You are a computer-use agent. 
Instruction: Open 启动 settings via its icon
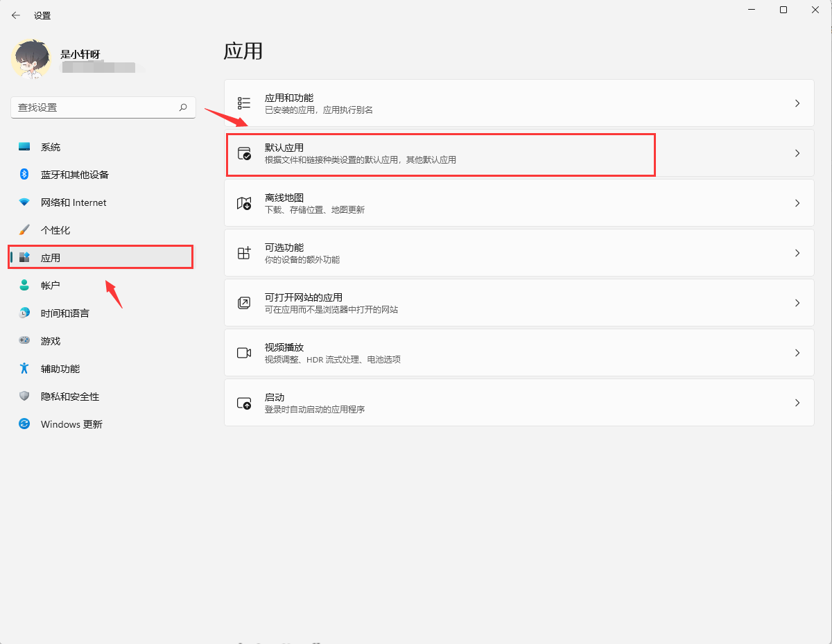pyautogui.click(x=243, y=402)
